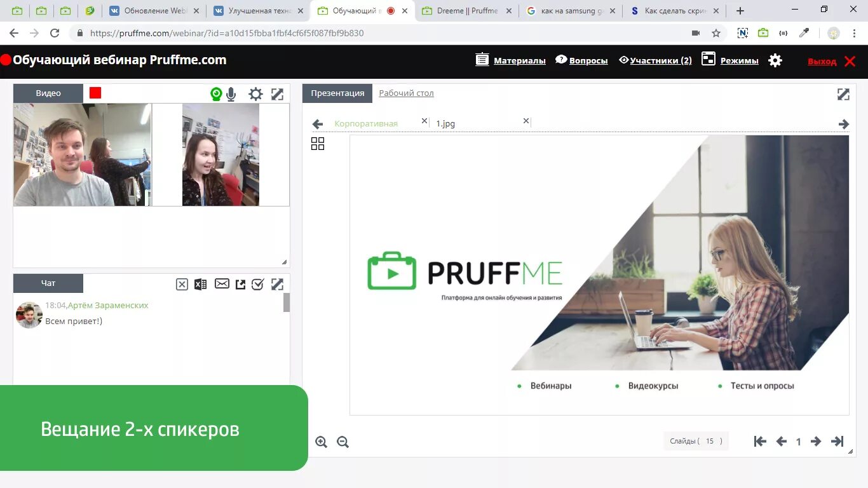Stop recording with the red square button
This screenshot has height=488, width=868.
[95, 93]
